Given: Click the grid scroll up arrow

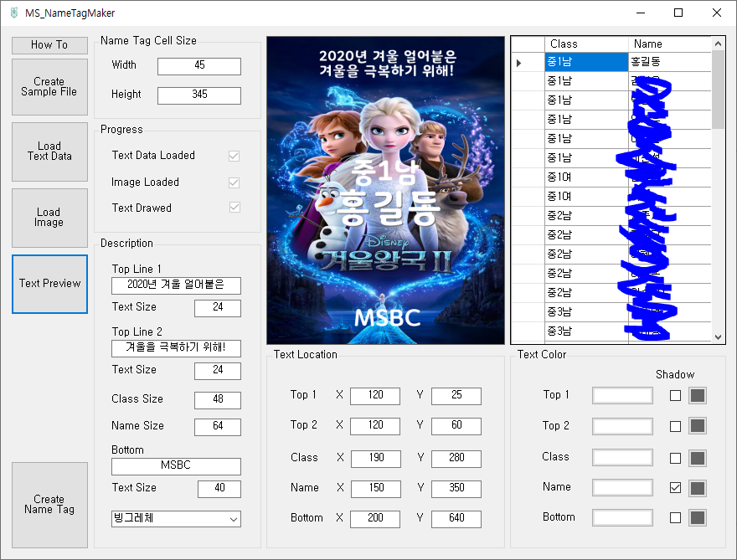Looking at the screenshot, I should [x=718, y=44].
